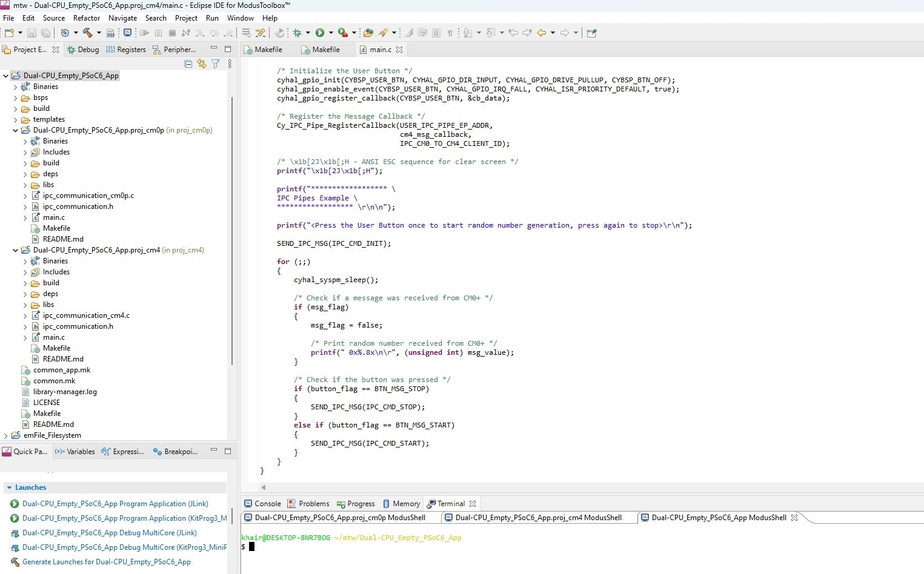The height and width of the screenshot is (574, 924).
Task: Open the Build hammer dropdown arrow
Action: 99,33
